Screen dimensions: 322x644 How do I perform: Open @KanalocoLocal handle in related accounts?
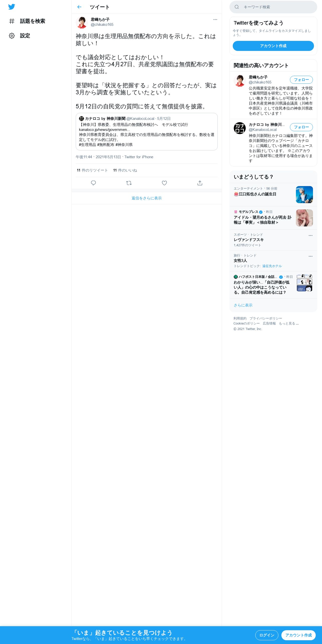click(263, 130)
